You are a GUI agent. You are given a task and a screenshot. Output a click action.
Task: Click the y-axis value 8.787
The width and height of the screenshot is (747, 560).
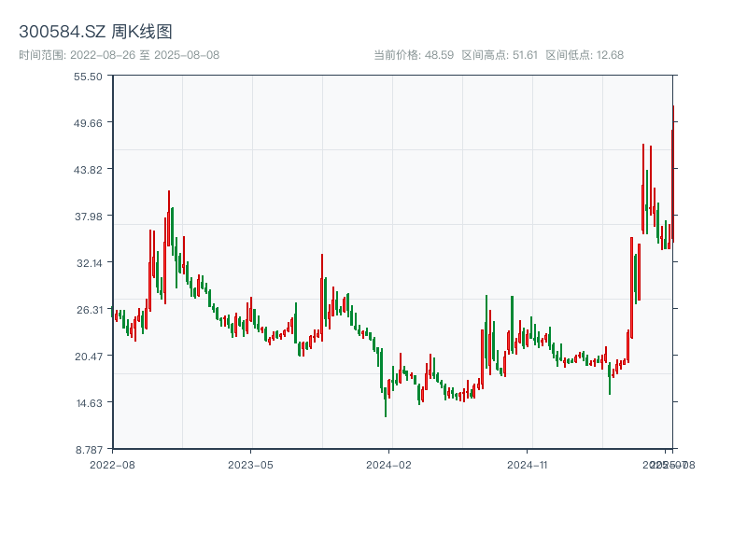89,450
